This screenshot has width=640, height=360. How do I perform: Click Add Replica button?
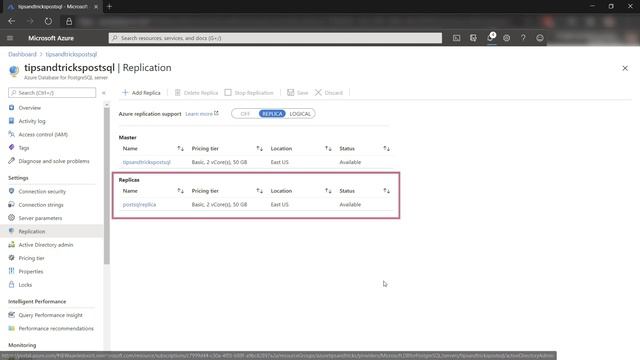[x=141, y=93]
